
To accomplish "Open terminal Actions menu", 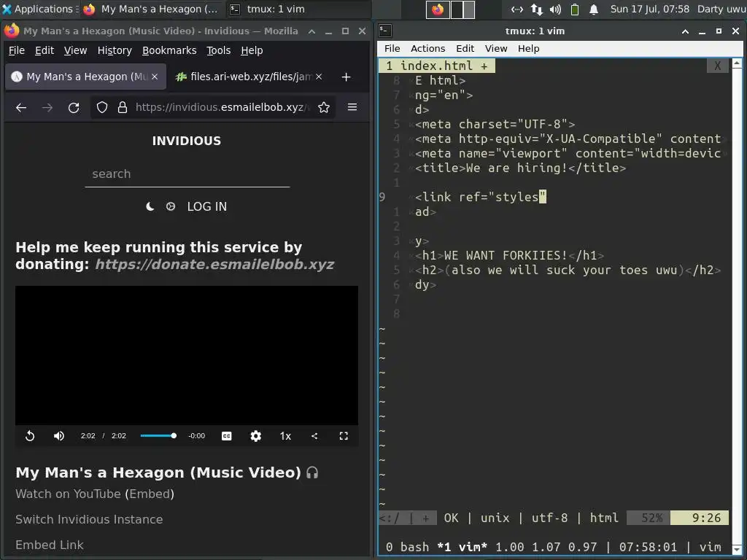I will point(427,49).
